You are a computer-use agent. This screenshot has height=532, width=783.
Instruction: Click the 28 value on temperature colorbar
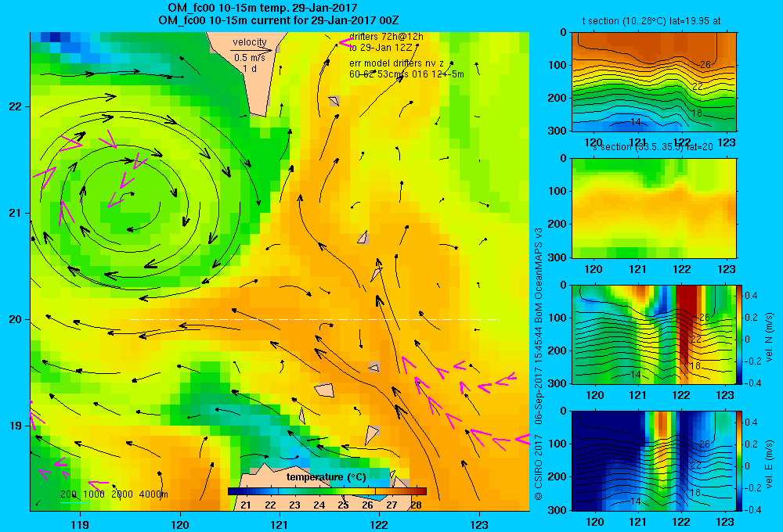(x=416, y=505)
